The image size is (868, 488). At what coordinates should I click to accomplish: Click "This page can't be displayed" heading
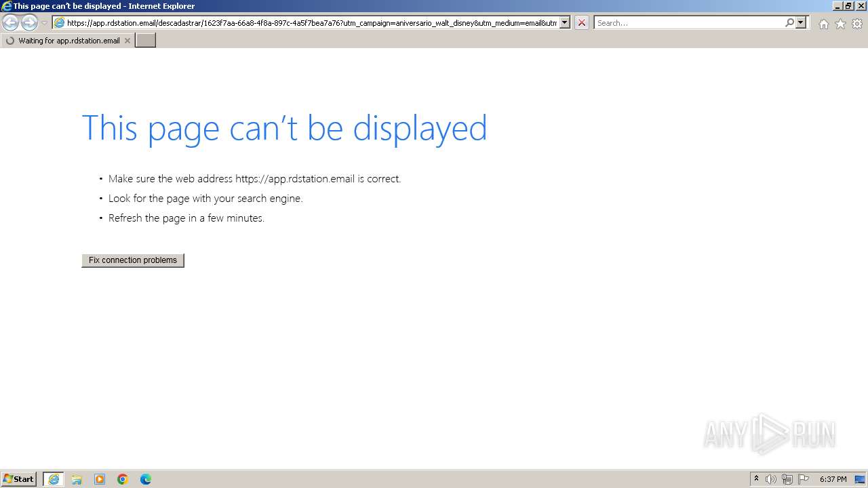coord(284,128)
